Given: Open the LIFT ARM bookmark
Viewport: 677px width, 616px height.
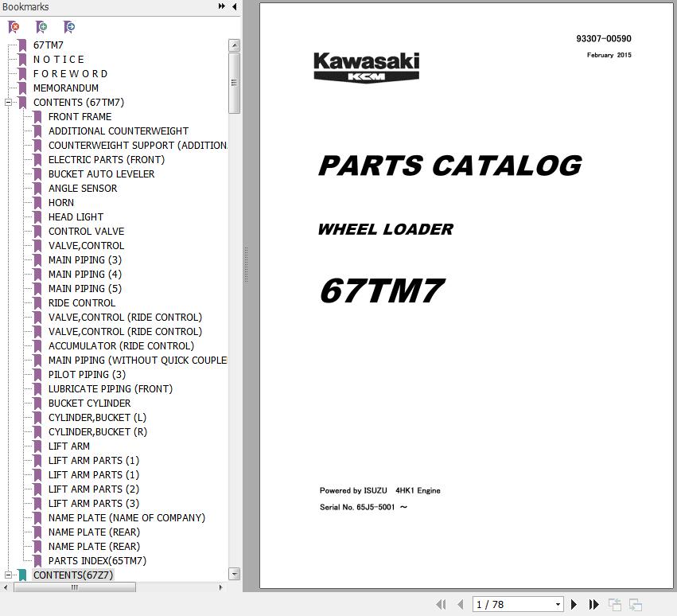Looking at the screenshot, I should (69, 446).
